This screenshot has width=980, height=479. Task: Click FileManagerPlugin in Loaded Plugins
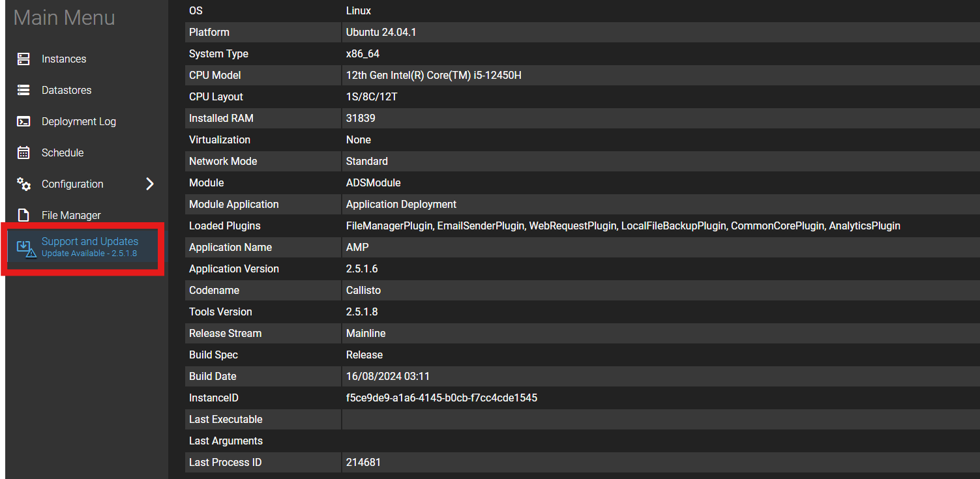pos(389,226)
